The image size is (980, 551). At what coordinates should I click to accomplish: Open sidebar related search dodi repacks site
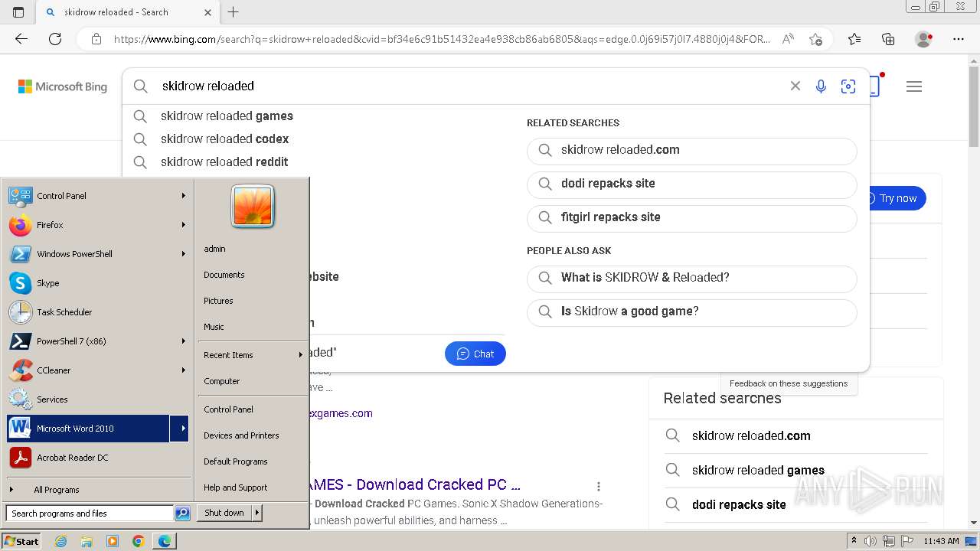click(x=739, y=504)
